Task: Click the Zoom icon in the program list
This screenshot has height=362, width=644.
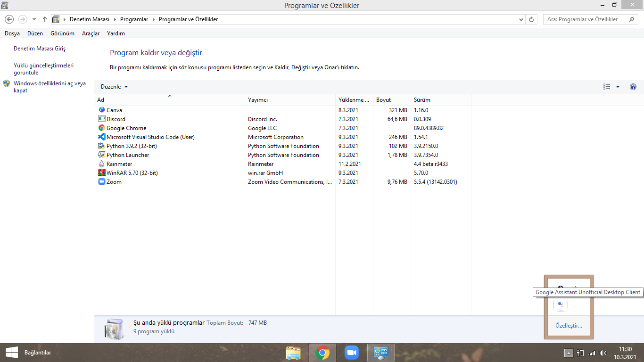Action: [101, 181]
